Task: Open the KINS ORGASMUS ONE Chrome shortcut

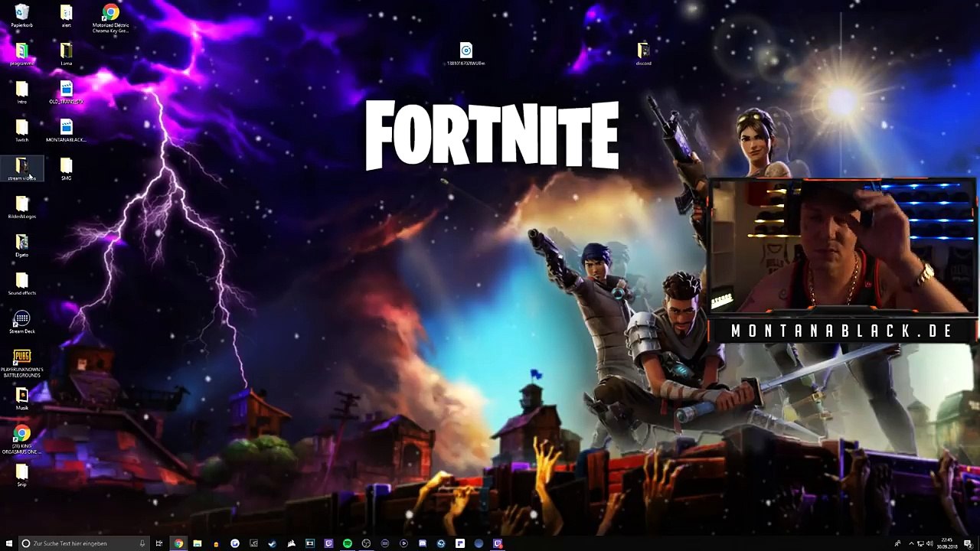Action: 21,440
